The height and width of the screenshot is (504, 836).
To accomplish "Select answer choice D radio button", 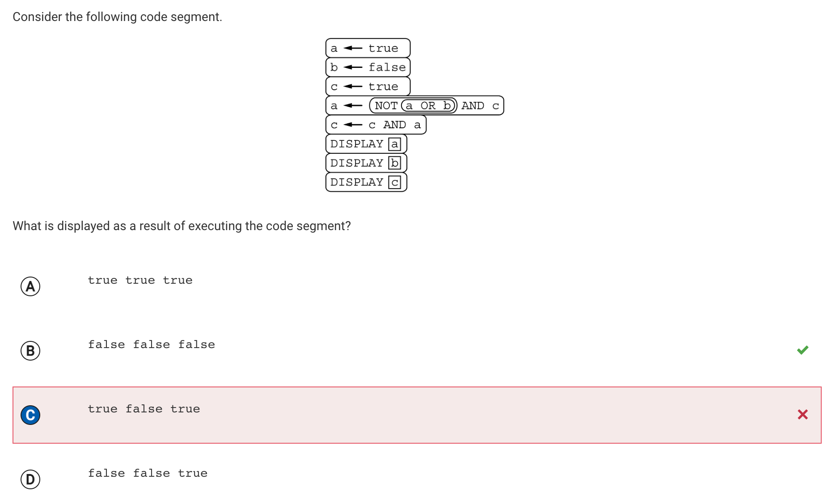I will (x=30, y=479).
